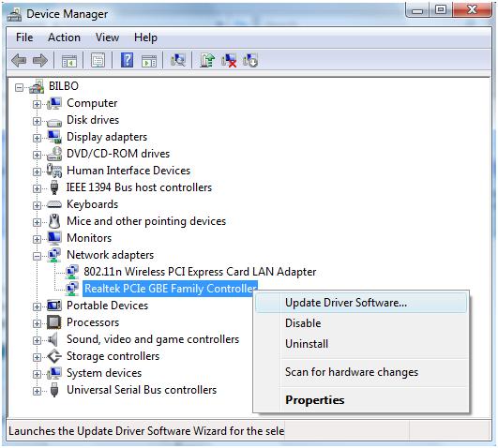Expand the Sound, video and game controllers

tap(37, 340)
